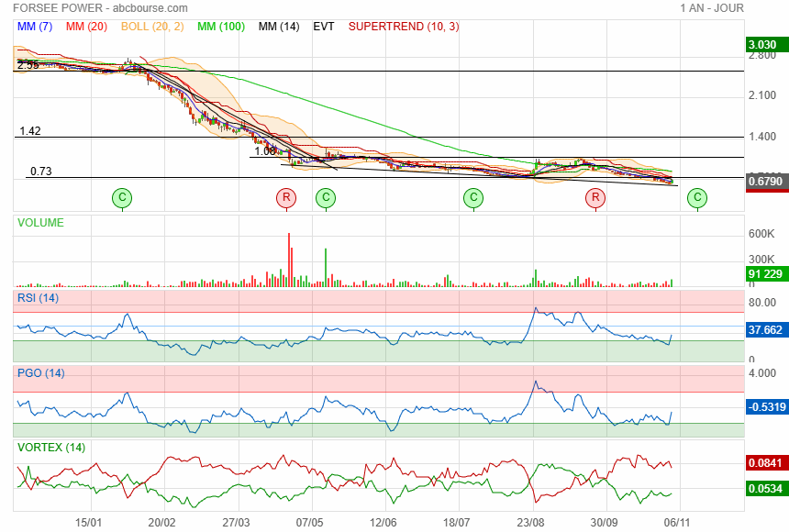Click the 300K volume axis label

761,260
